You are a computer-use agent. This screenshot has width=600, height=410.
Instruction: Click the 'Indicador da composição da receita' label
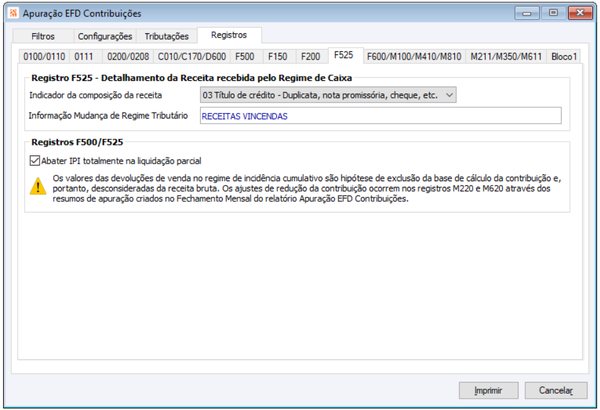pyautogui.click(x=96, y=95)
